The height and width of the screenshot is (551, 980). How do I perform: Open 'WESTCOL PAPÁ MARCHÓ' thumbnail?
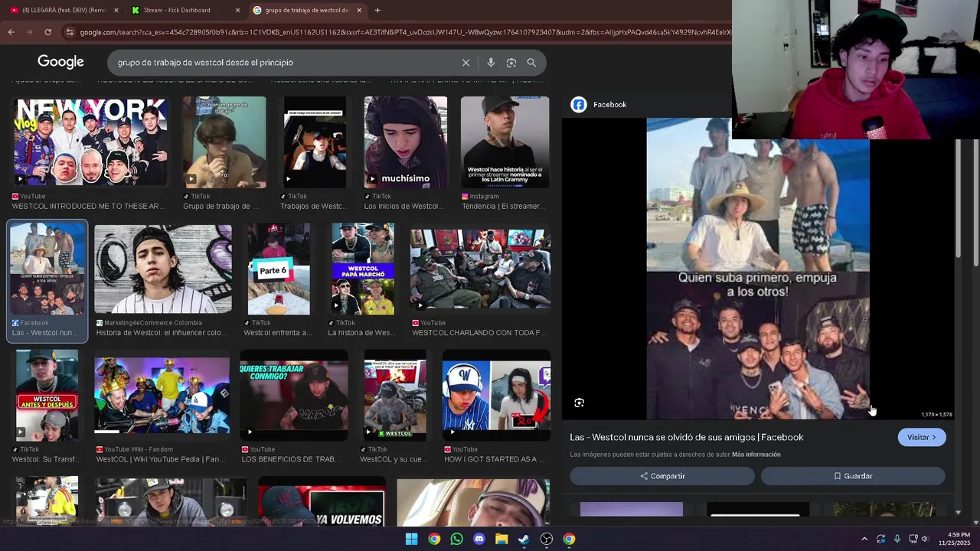[x=363, y=269]
